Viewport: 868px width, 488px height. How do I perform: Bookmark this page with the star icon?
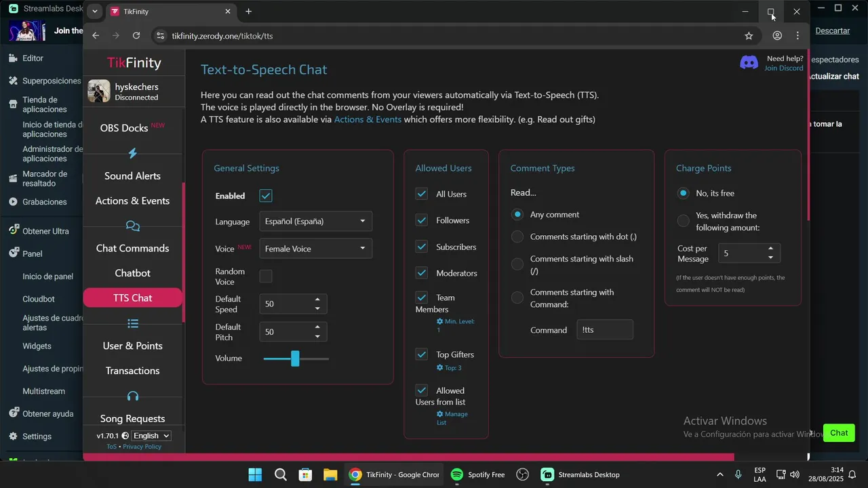tap(749, 35)
